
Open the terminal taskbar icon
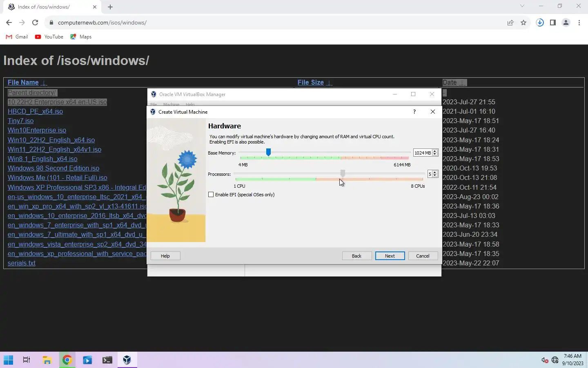click(x=107, y=360)
